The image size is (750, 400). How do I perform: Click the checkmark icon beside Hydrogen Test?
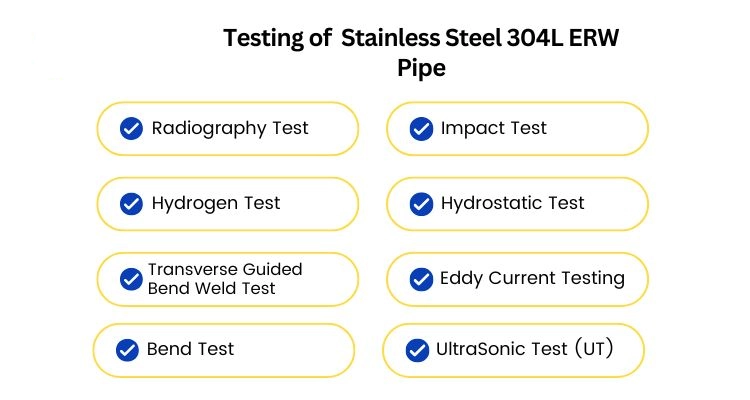pos(131,204)
